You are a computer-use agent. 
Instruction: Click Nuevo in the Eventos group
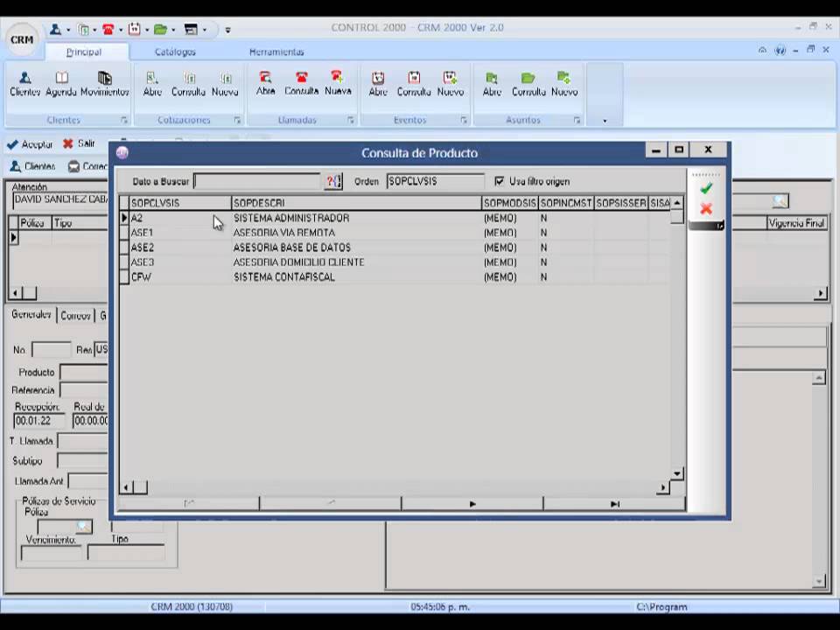click(x=451, y=84)
